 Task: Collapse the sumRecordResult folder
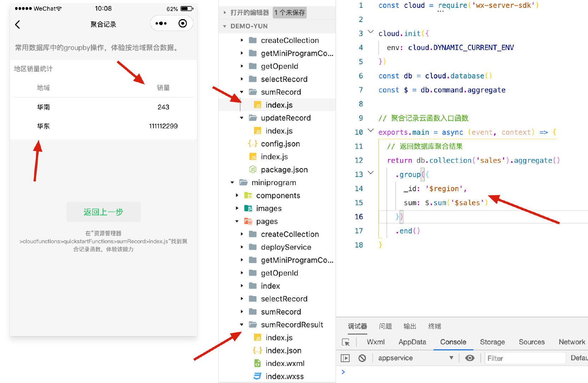(x=242, y=324)
